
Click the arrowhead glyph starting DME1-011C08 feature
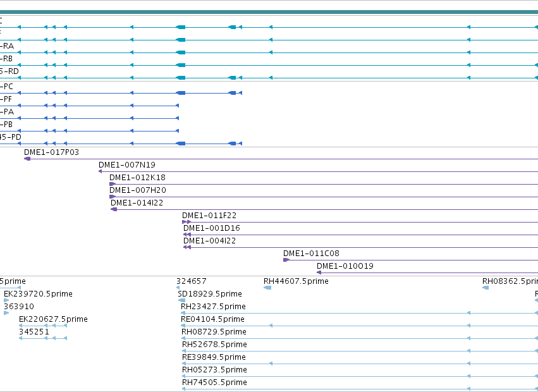tap(286, 260)
